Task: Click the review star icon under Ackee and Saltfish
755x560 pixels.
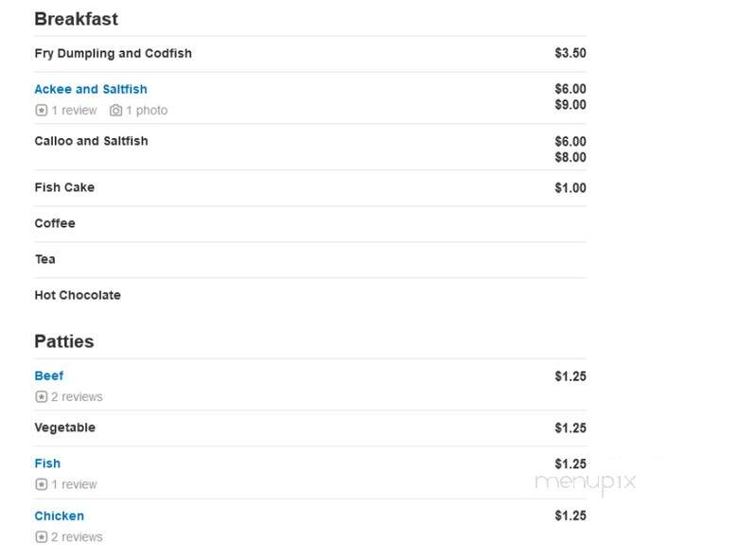Action: [x=42, y=111]
